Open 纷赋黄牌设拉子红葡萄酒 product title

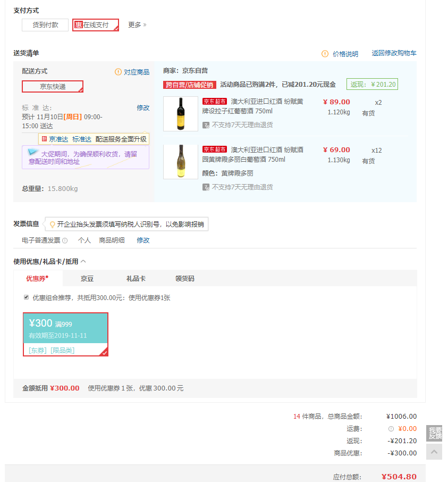(x=252, y=106)
